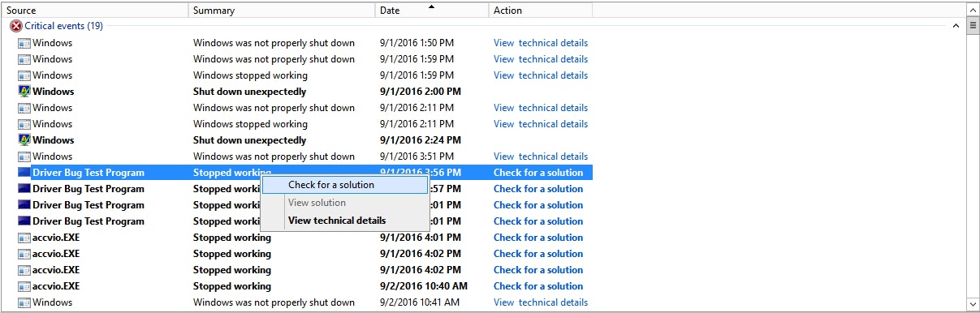Open View technical details for the 1:50 PM event
Image resolution: width=980 pixels, height=313 pixels.
(541, 43)
